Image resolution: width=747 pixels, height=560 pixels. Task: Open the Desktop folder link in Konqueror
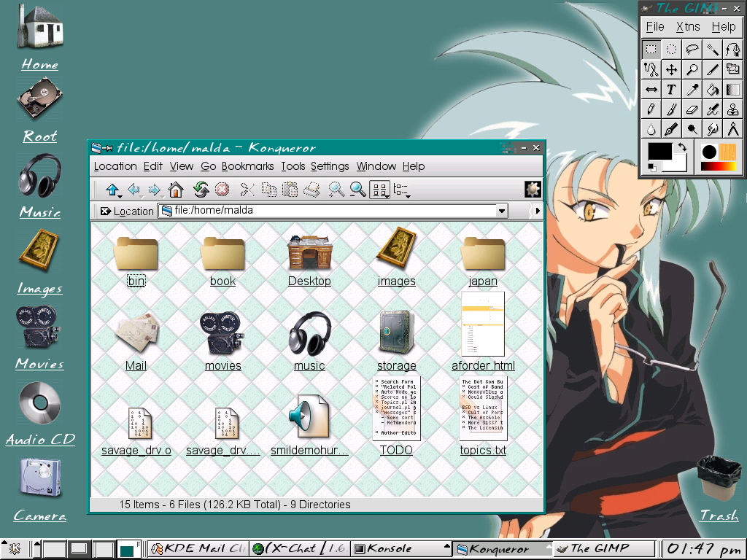point(309,281)
